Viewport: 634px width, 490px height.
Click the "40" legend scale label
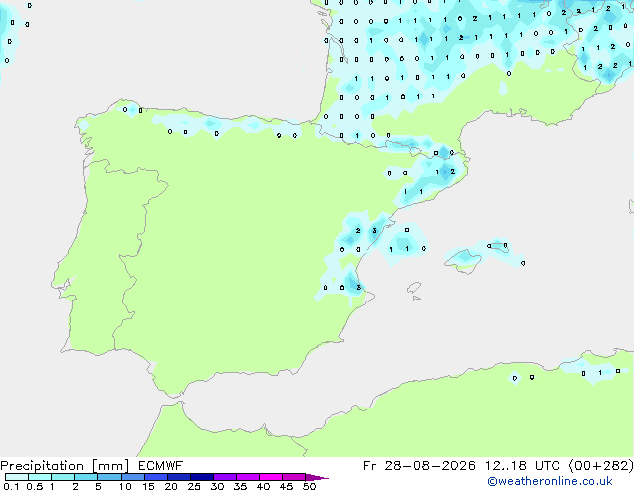263,486
